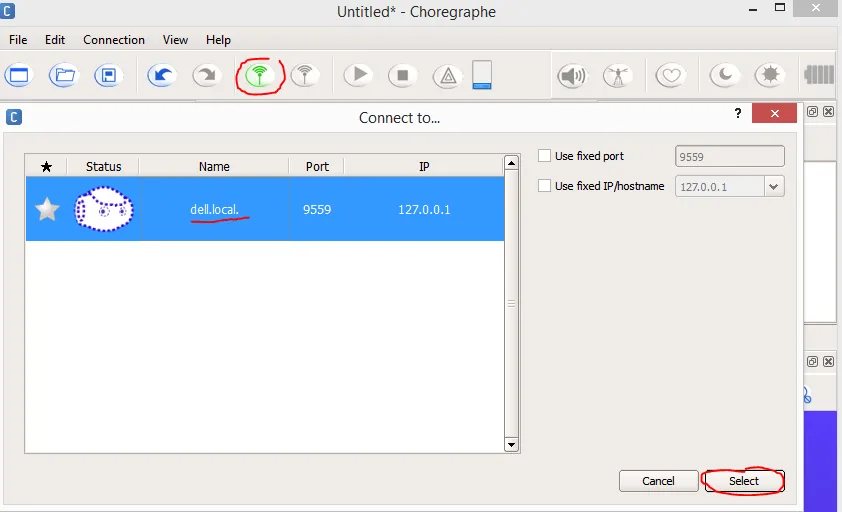842x512 pixels.
Task: Click the 9559 port cell in the list
Action: (x=317, y=210)
